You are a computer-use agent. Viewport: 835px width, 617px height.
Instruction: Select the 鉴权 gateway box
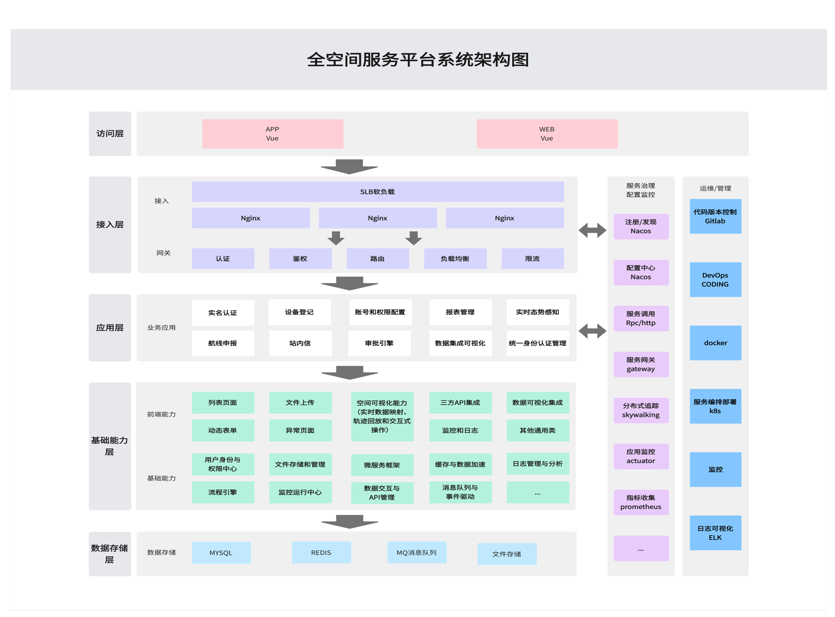pos(300,259)
